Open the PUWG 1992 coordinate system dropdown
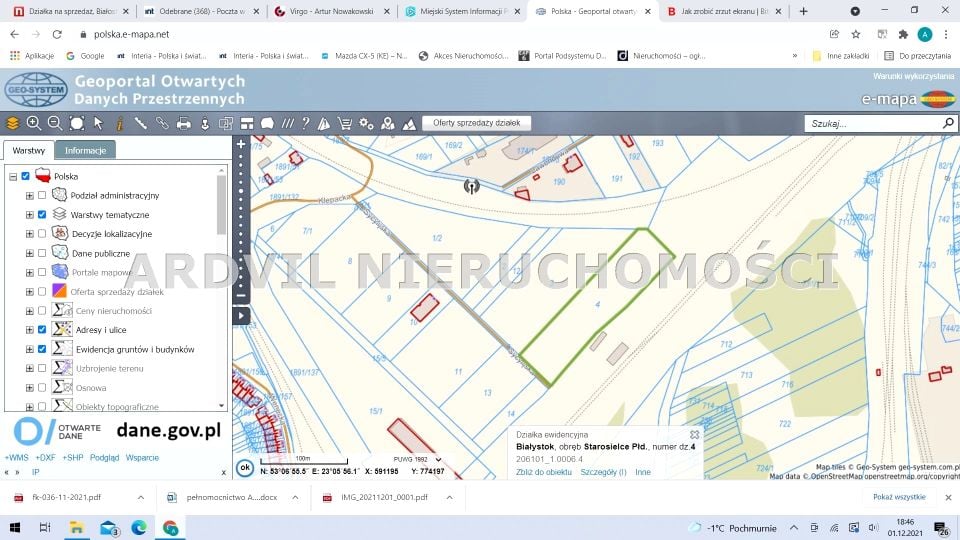The height and width of the screenshot is (540, 960). click(x=417, y=459)
